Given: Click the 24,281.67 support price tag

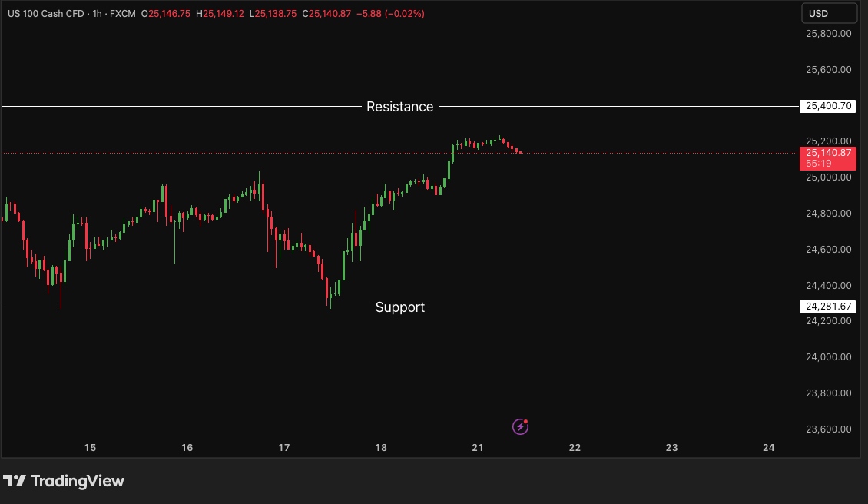Looking at the screenshot, I should pos(828,307).
